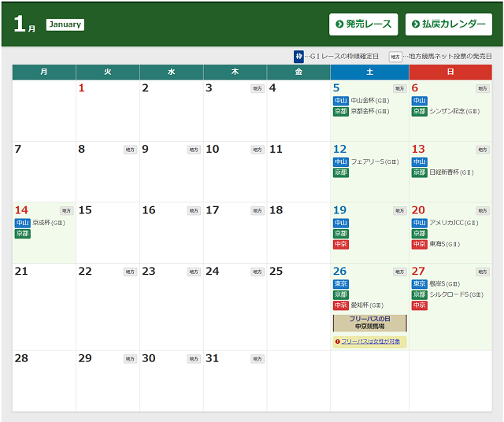
Task: Open 京成杯(GⅢ) race entry
Action: click(x=49, y=223)
